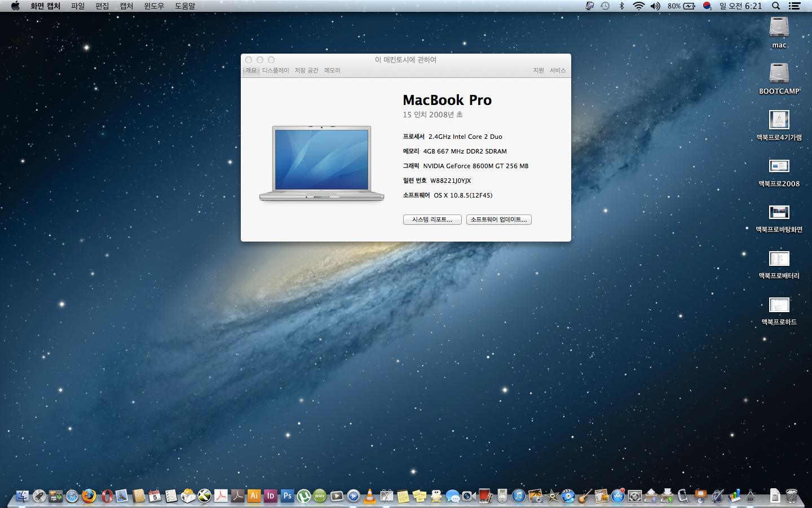The height and width of the screenshot is (508, 812).
Task: Open Firefox from the dock
Action: [x=89, y=496]
